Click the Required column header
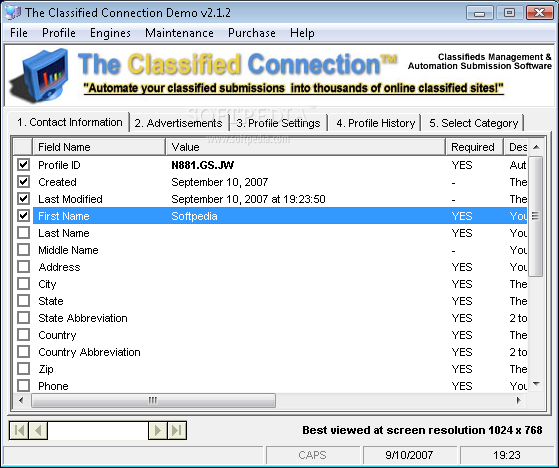The width and height of the screenshot is (559, 468). coord(475,147)
